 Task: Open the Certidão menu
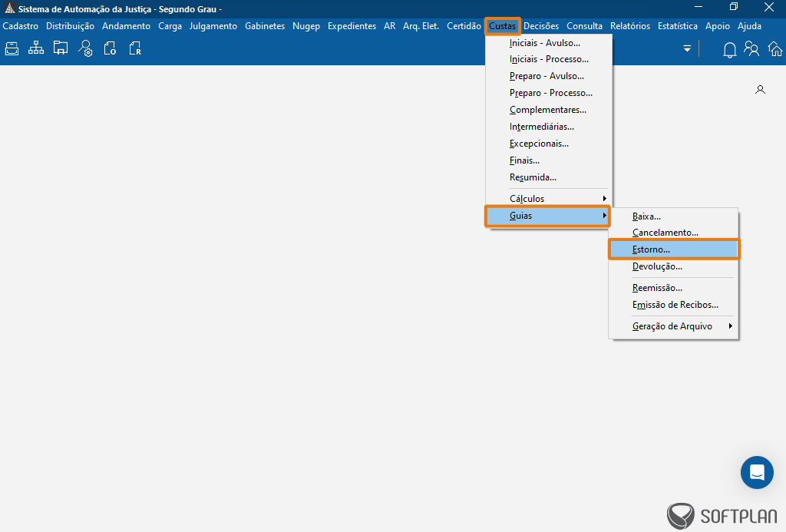tap(464, 26)
